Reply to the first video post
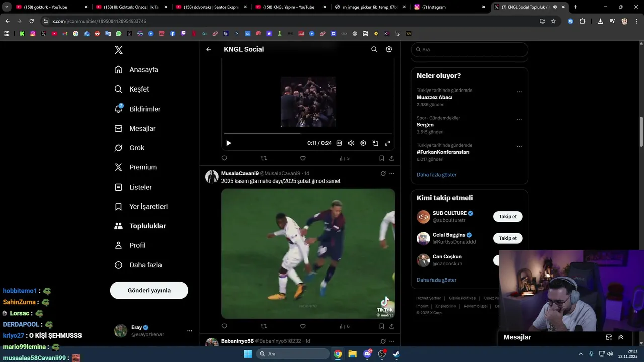The width and height of the screenshot is (644, 362). pos(224,158)
